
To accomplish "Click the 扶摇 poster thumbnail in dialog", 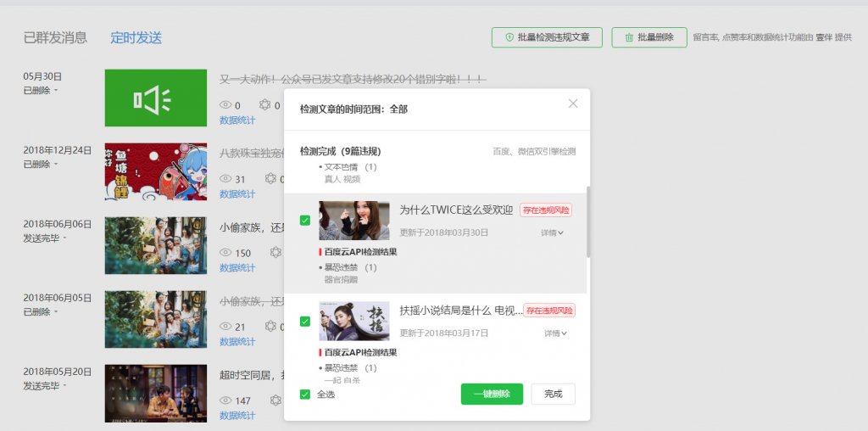I will tap(354, 321).
